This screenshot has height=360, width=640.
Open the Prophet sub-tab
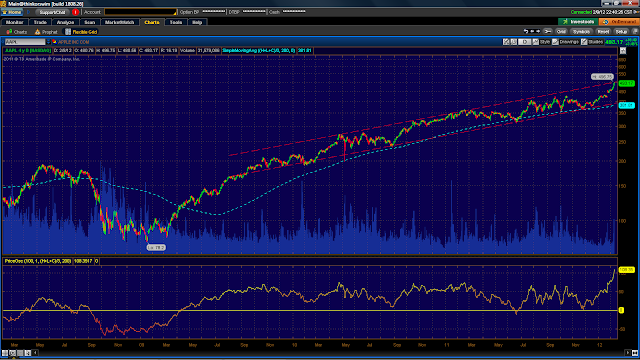tap(46, 32)
